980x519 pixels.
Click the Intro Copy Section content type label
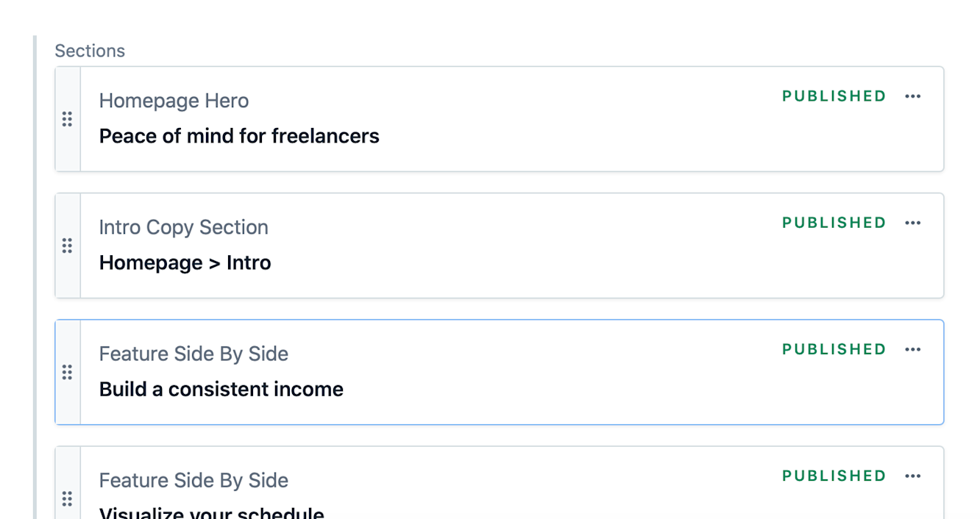point(183,227)
